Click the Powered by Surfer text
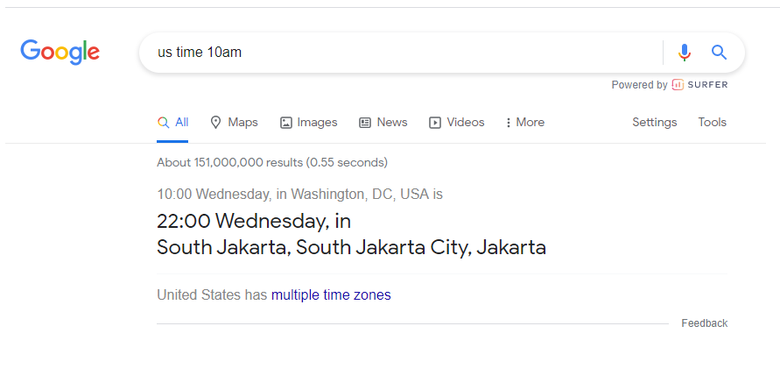 click(x=670, y=85)
